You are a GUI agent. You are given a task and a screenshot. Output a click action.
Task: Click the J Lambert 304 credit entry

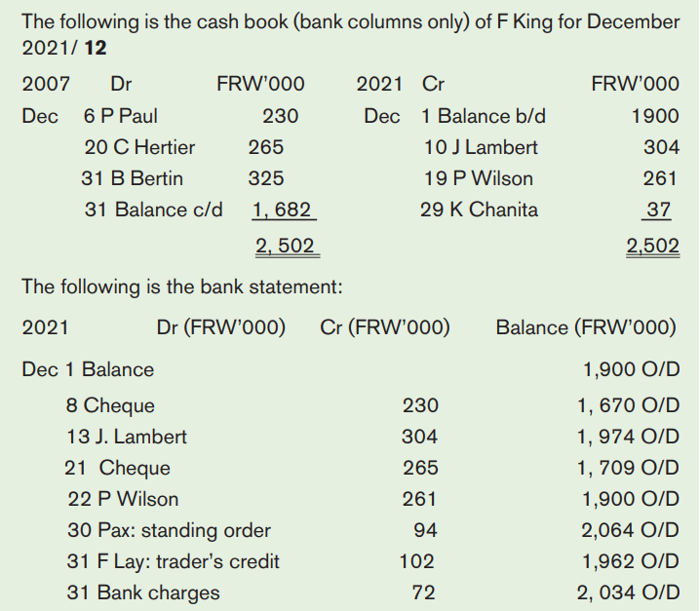pos(661,147)
